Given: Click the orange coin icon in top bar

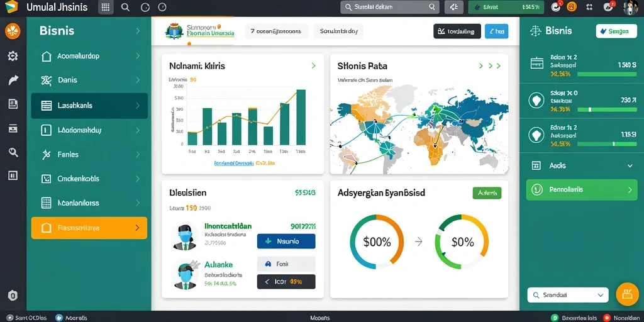Looking at the screenshot, I should pos(571,6).
